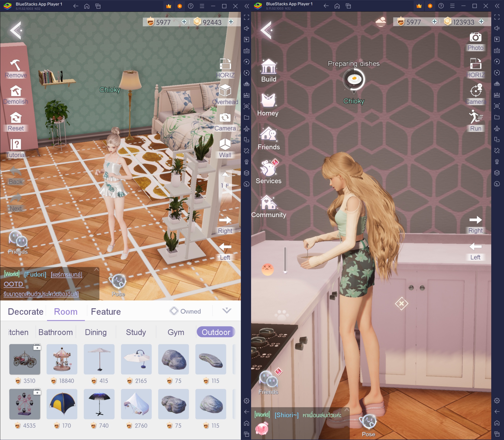
Task: Switch to the Feature tab
Action: [x=105, y=312]
